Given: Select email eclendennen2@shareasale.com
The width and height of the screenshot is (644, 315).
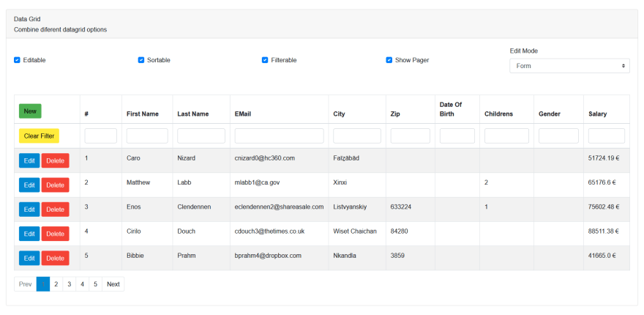Looking at the screenshot, I should pyautogui.click(x=280, y=207).
